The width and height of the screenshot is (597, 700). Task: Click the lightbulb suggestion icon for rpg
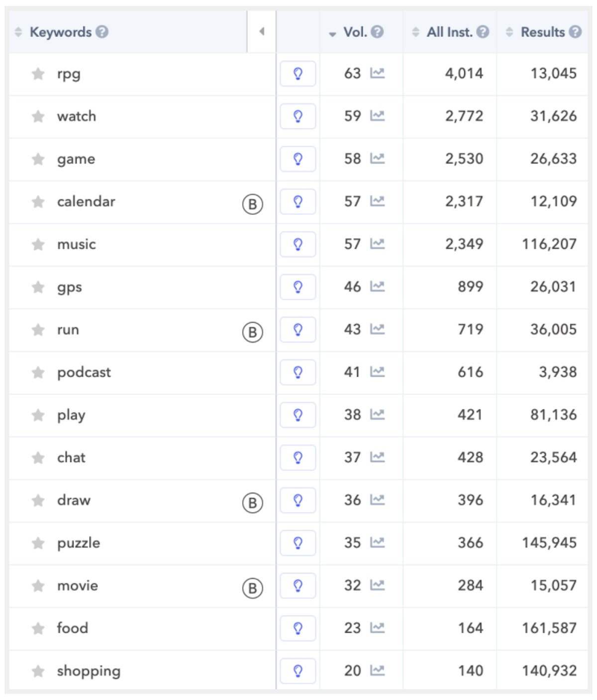(x=298, y=74)
